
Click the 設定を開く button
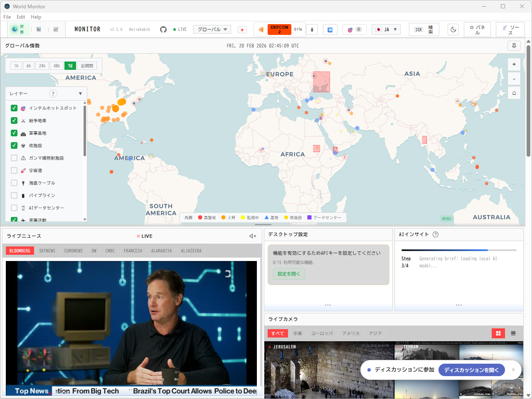289,274
